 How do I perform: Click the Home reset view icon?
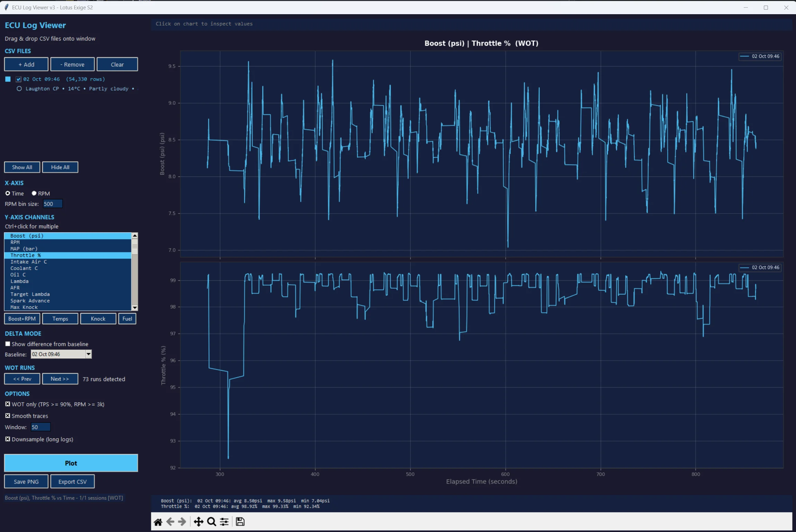click(158, 522)
